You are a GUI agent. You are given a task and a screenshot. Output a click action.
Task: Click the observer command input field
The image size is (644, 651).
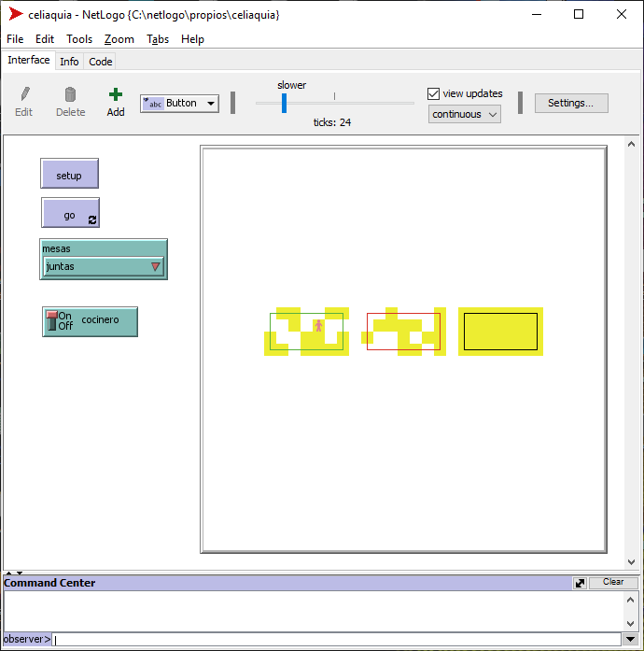tap(336, 640)
